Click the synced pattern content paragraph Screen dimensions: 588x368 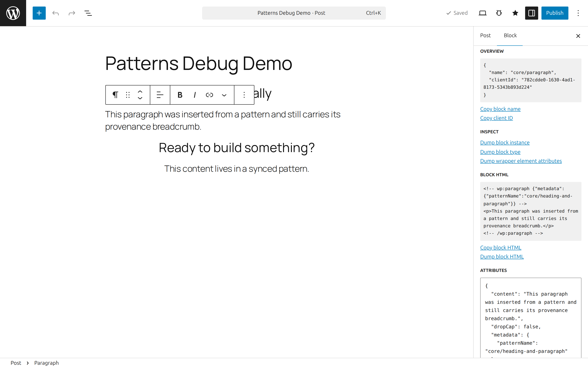[237, 169]
